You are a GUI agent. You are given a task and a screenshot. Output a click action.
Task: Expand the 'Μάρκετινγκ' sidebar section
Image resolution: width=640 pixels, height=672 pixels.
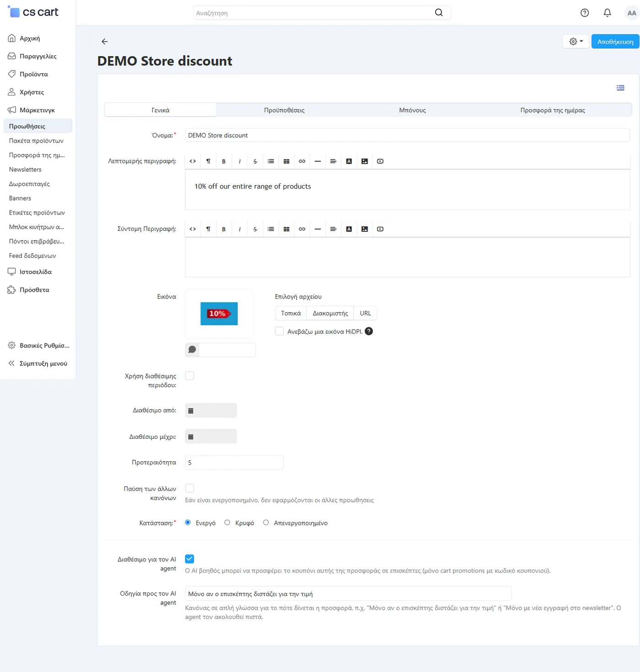point(38,110)
